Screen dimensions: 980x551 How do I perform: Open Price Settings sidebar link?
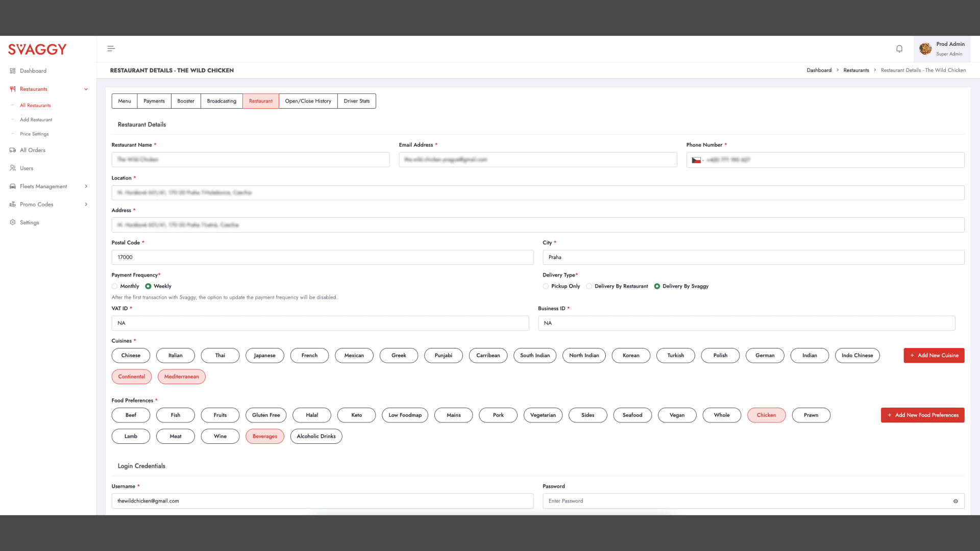(x=34, y=134)
